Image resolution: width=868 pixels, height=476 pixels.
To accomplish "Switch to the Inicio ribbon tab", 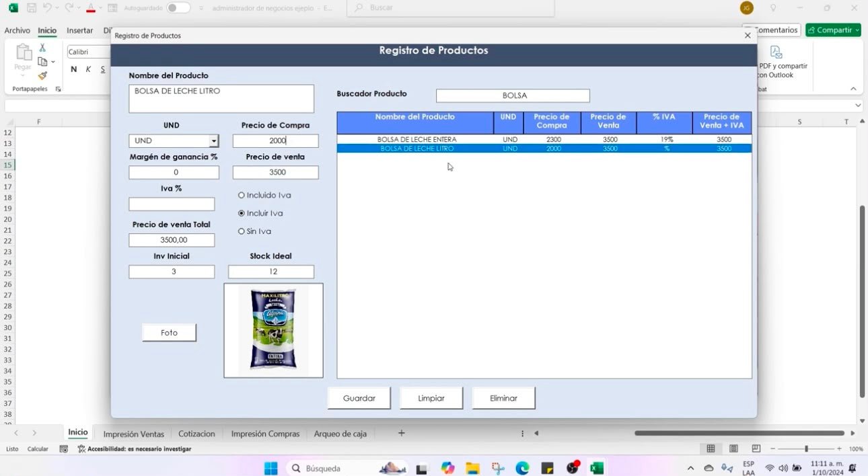I will (x=47, y=31).
